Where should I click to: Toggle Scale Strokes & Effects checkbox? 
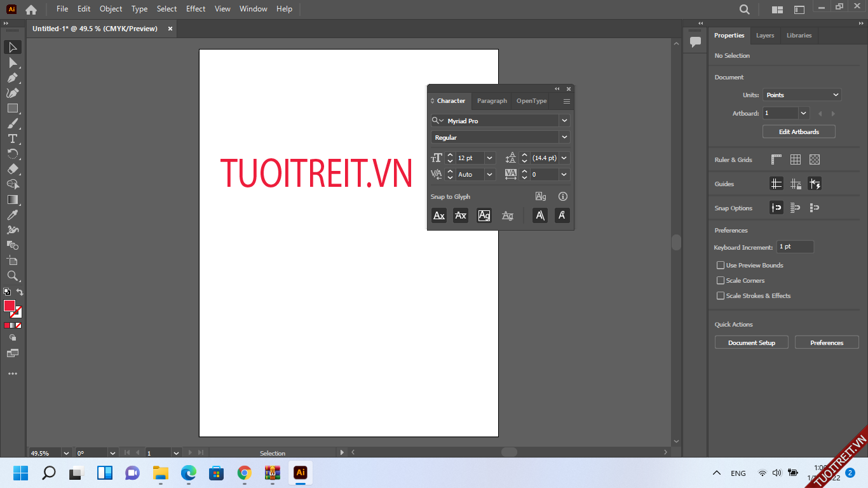(x=721, y=295)
